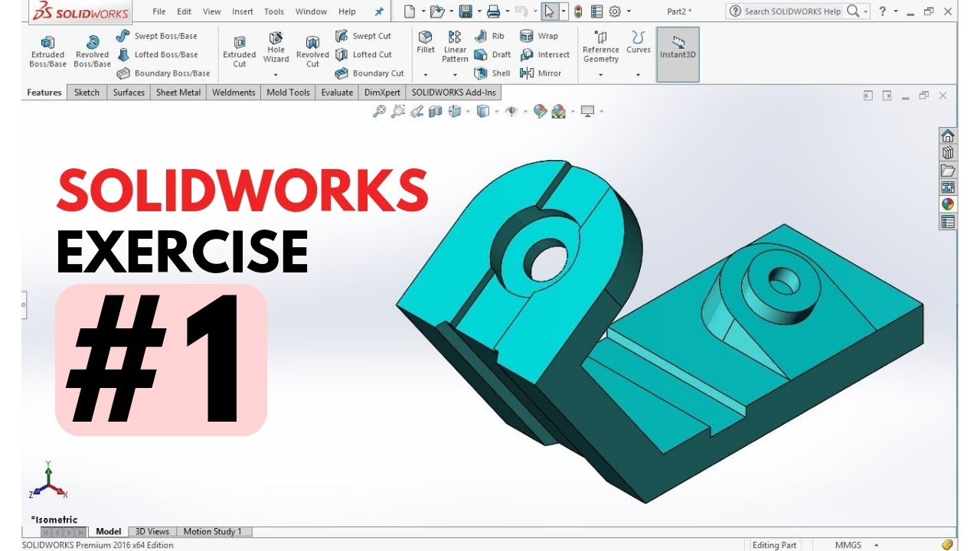Expand the dropdown under Reference Geometry
The height and width of the screenshot is (551, 980).
(x=600, y=75)
